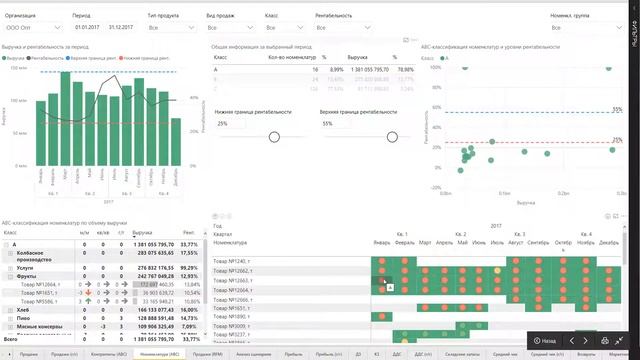This screenshot has height=360, width=640.
Task: Open the Вид продаж dropdown
Action: point(230,28)
